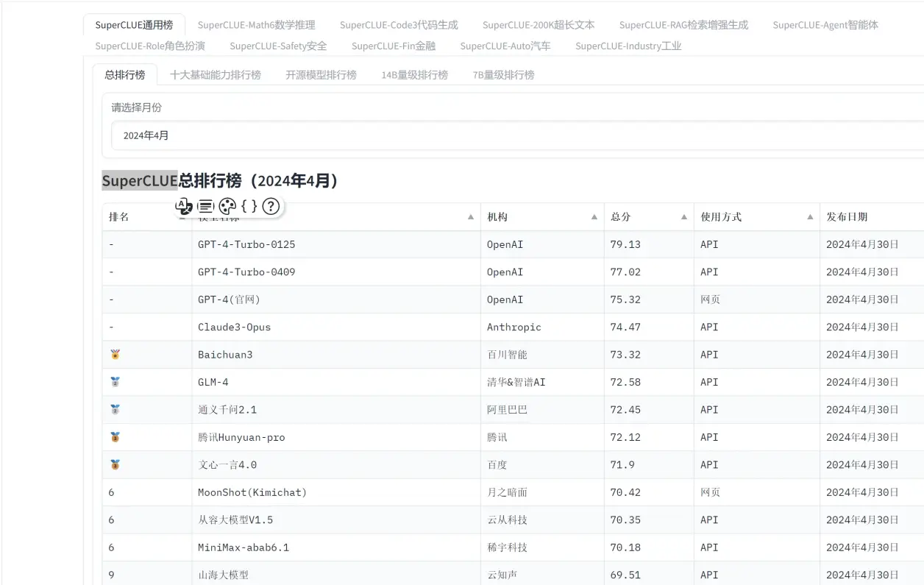Open SuperCLUE-200K超长文本 tab
This screenshot has width=924, height=585.
[539, 25]
